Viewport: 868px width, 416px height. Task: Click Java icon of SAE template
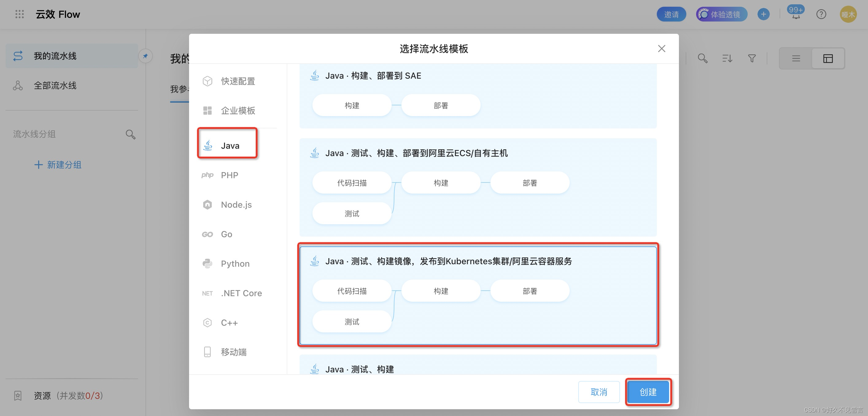coord(314,76)
